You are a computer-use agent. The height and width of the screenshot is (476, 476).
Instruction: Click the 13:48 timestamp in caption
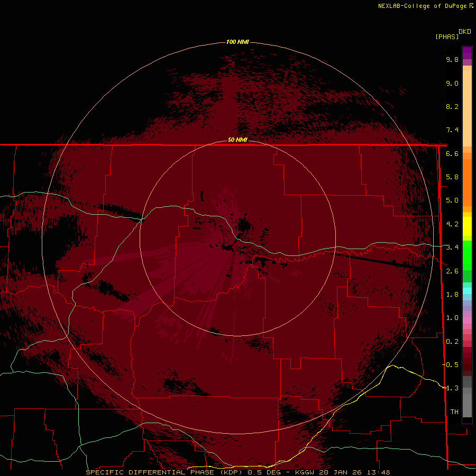(x=380, y=472)
